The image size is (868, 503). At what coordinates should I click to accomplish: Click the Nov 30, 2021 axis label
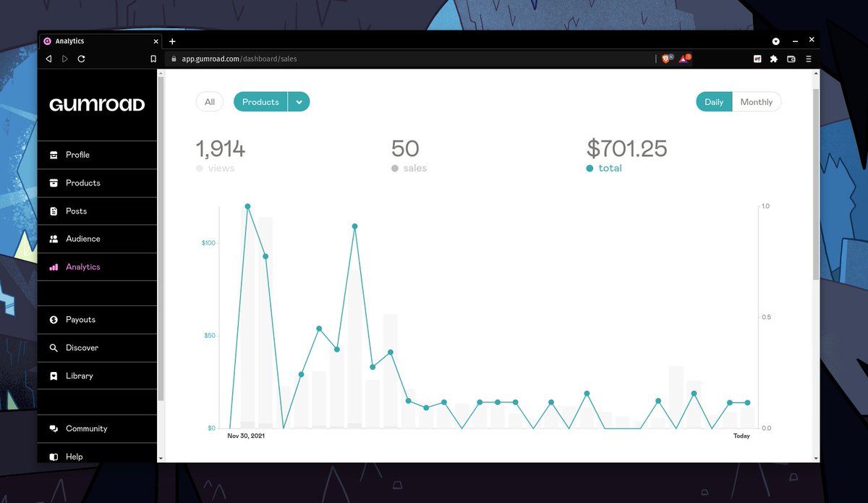click(246, 436)
